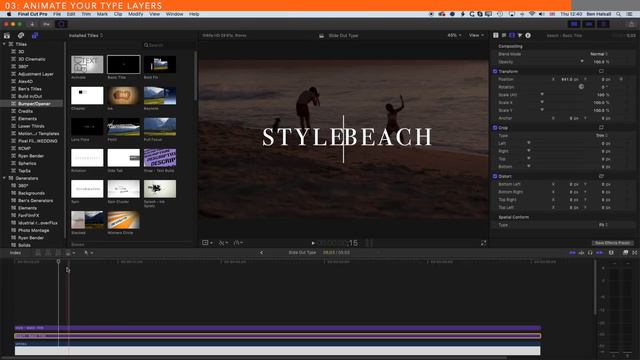
Task: Enable the Transform checkbox
Action: click(x=495, y=71)
